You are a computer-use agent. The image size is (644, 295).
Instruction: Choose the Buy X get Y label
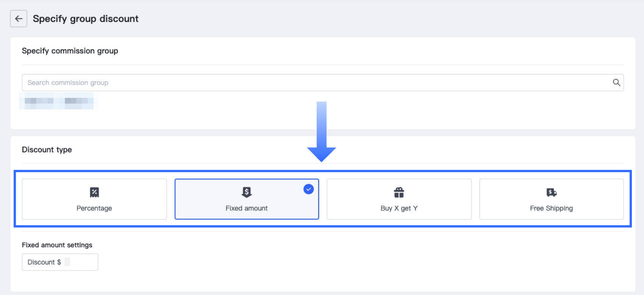click(x=399, y=208)
